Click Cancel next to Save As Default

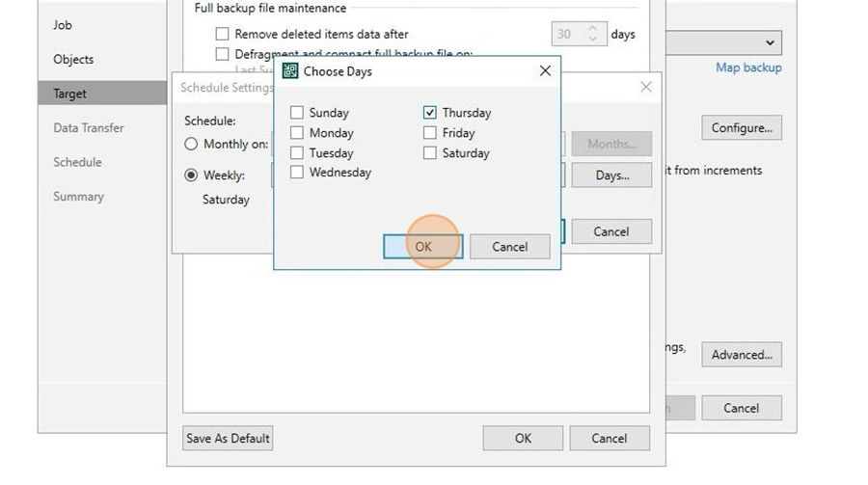(610, 438)
